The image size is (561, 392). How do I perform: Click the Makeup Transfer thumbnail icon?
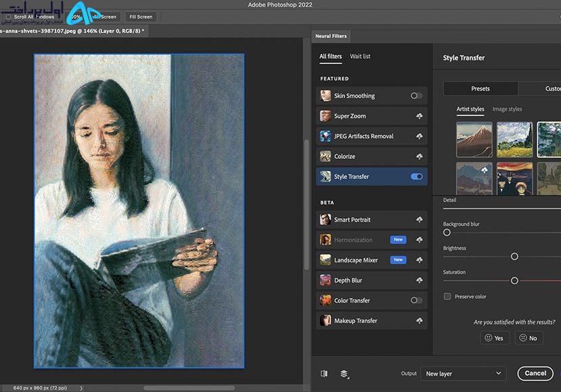click(x=326, y=320)
